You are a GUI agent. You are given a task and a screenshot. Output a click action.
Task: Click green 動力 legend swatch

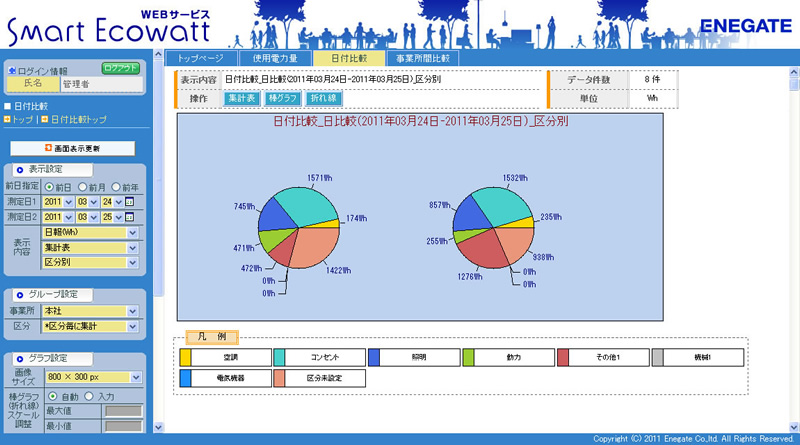pos(468,357)
